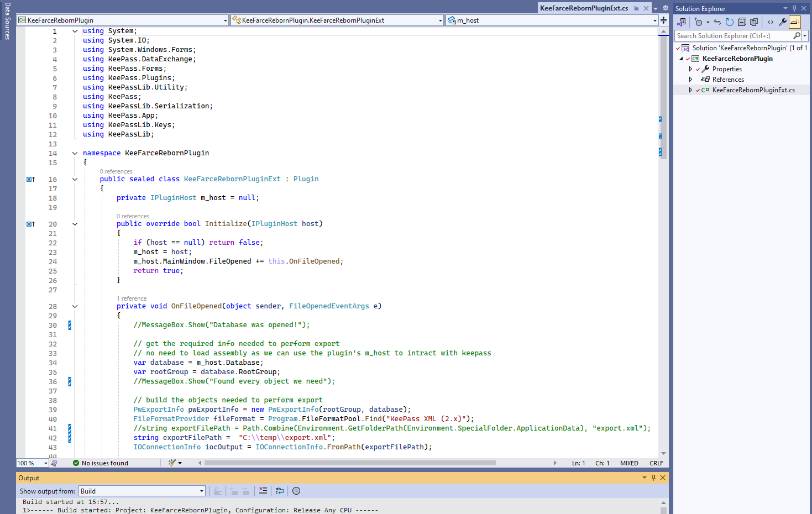This screenshot has width=812, height=514.
Task: Collapse the KeeFarceRebornPlugin project node
Action: (681, 59)
